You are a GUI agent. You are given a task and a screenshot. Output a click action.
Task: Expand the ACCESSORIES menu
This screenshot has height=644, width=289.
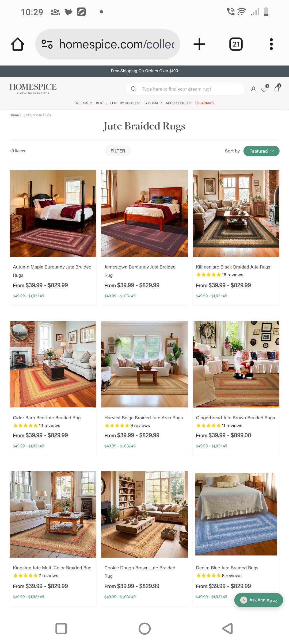(x=178, y=103)
